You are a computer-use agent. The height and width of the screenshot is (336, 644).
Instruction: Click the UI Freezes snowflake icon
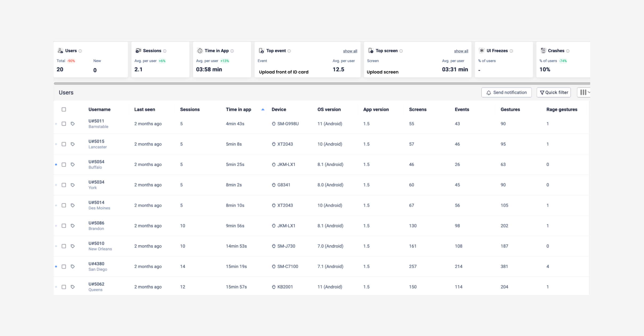click(x=482, y=50)
